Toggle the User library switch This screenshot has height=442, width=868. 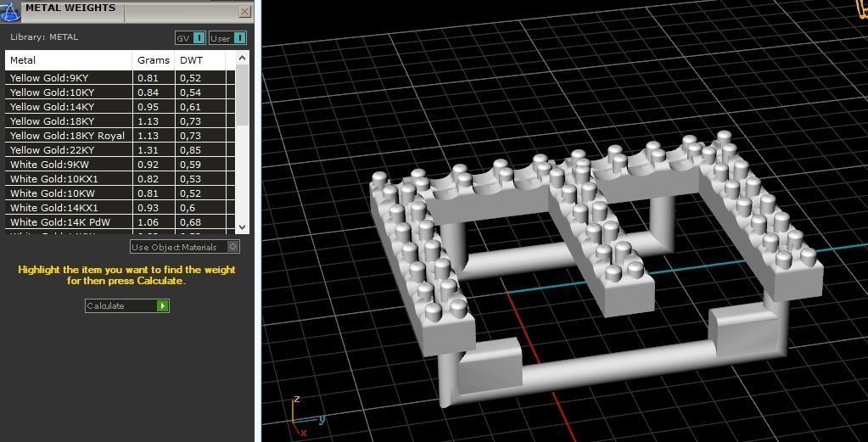click(228, 38)
